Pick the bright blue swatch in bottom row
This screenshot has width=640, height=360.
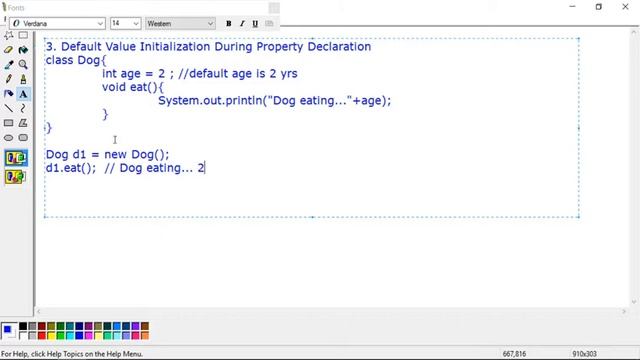pos(79,336)
